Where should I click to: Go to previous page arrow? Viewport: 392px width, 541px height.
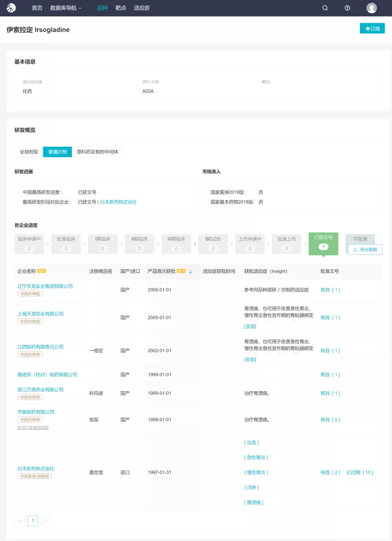coord(20,521)
